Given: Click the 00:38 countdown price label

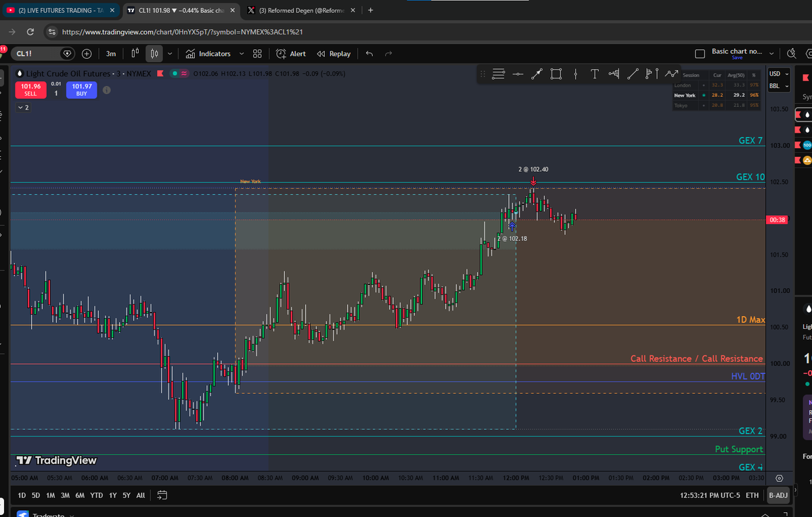Looking at the screenshot, I should pos(777,220).
